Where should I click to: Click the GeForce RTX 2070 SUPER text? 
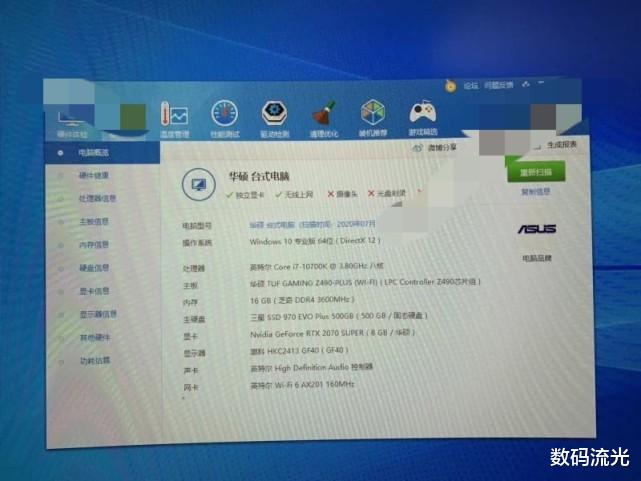[332, 333]
